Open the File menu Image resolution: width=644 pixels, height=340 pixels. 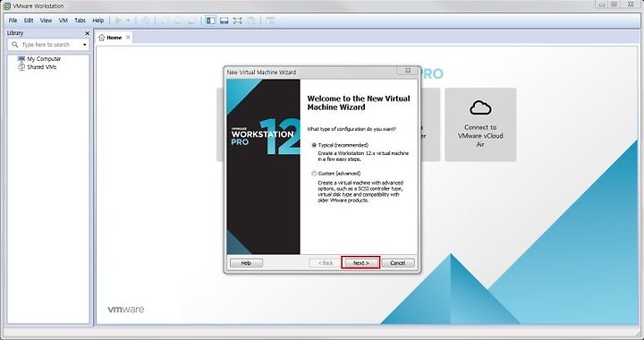point(13,20)
